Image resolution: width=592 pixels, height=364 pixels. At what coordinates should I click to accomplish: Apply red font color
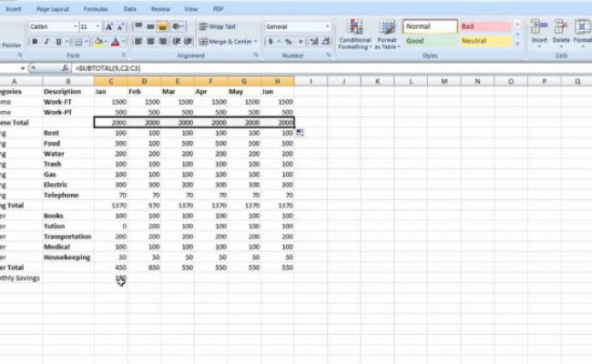tap(116, 42)
